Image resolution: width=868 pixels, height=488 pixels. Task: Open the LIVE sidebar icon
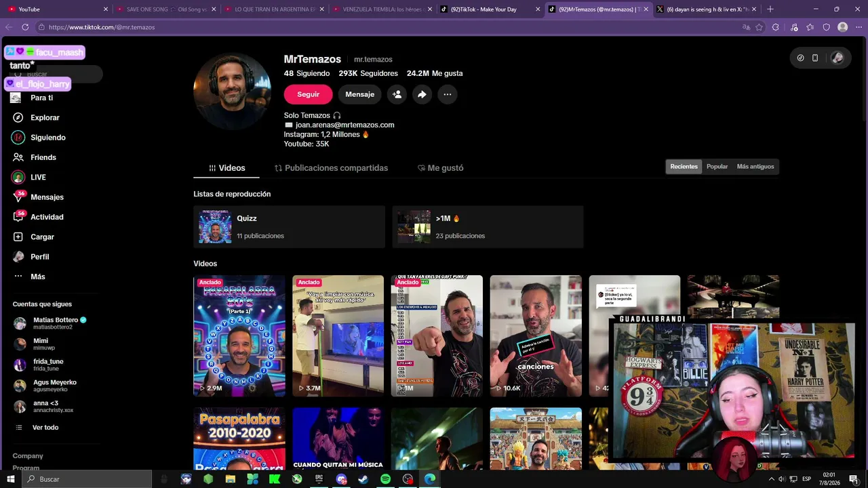click(x=18, y=178)
